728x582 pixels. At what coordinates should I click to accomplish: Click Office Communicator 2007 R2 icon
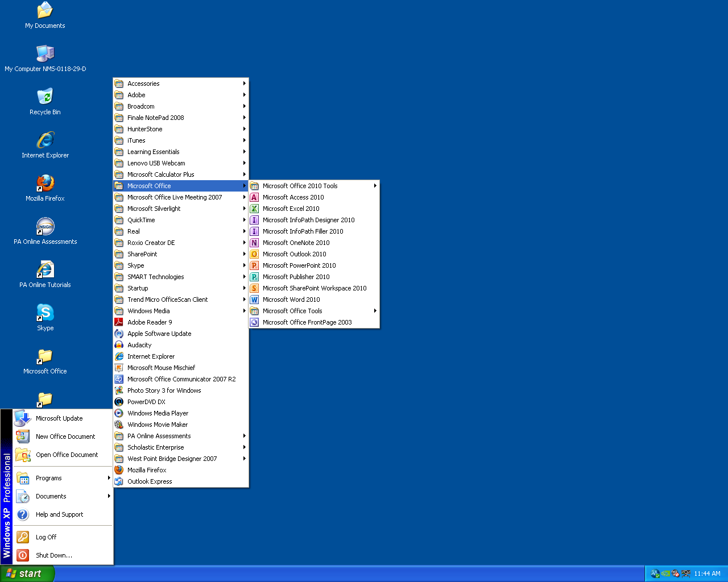click(x=119, y=379)
